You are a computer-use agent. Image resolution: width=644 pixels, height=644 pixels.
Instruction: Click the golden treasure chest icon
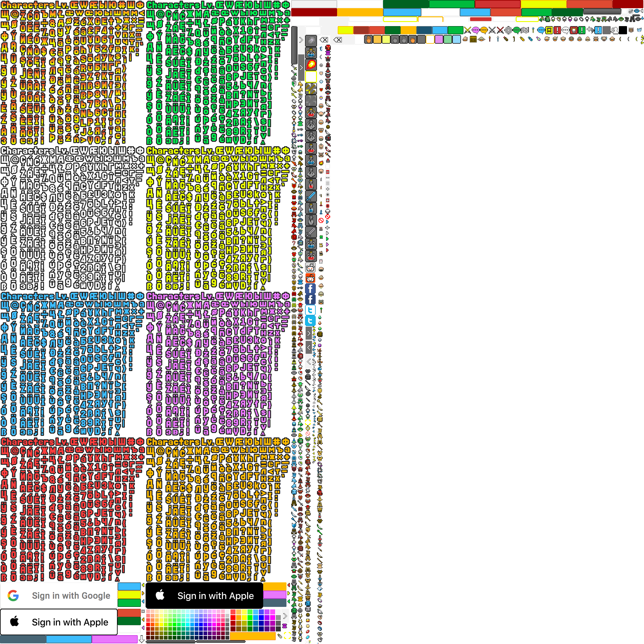click(473, 39)
